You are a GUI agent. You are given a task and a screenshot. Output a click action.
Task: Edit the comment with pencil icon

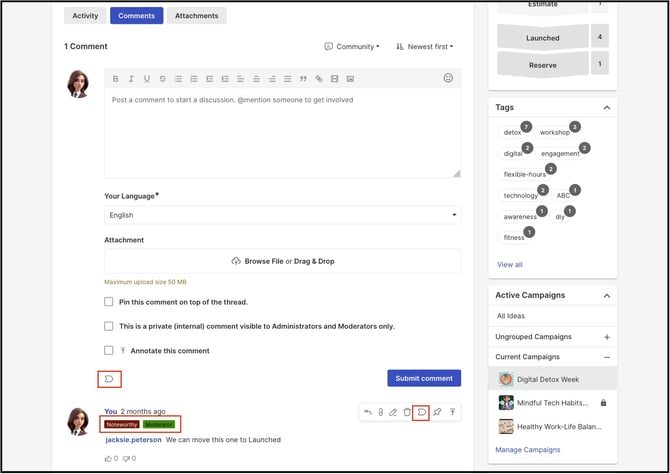(393, 412)
